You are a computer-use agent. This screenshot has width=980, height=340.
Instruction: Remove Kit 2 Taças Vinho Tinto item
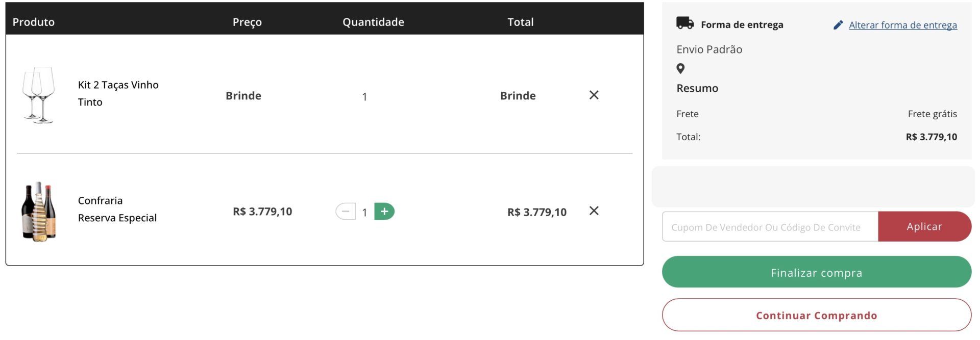[594, 95]
